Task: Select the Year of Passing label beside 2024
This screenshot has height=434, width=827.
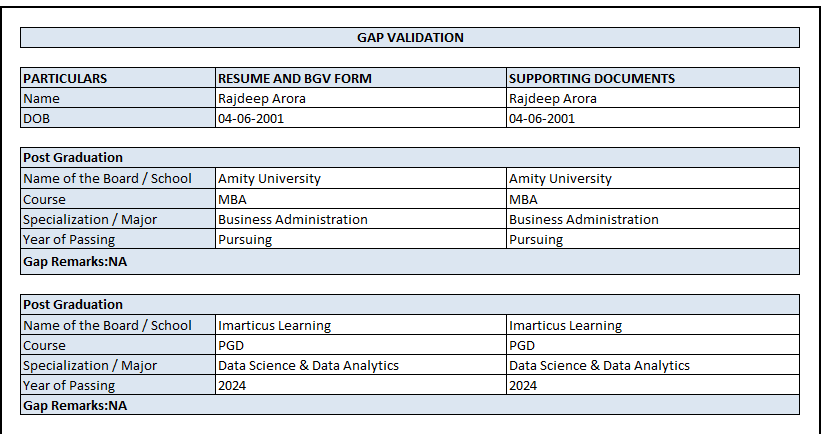Action: [118, 385]
